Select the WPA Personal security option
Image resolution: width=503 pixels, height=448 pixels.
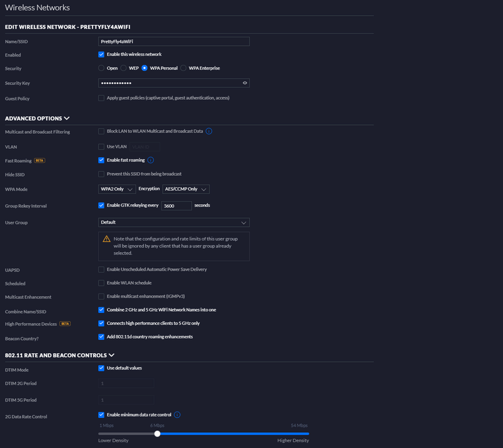(x=145, y=68)
